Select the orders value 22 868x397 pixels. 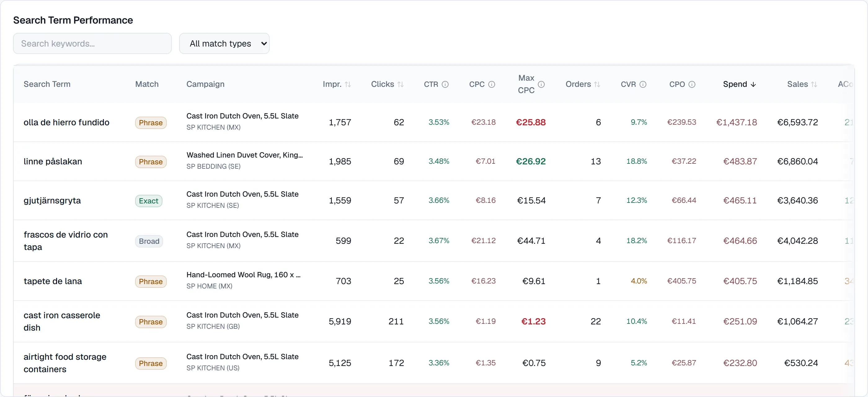(596, 322)
